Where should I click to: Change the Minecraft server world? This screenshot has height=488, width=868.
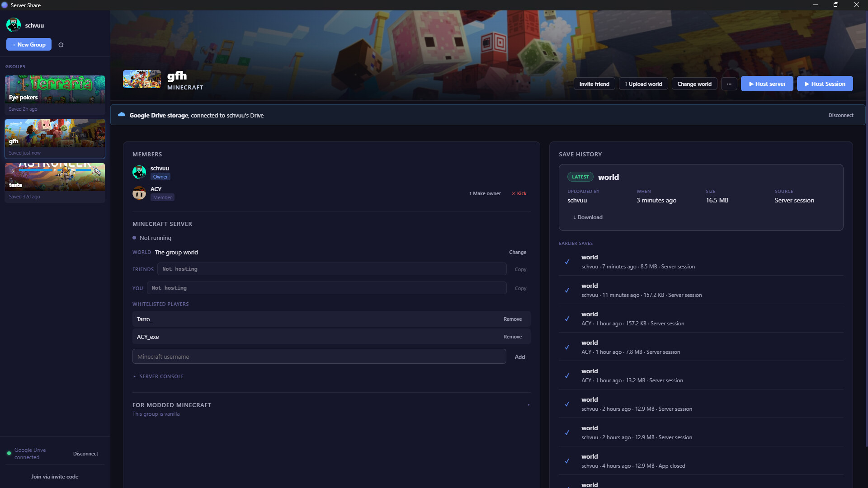[517, 252]
